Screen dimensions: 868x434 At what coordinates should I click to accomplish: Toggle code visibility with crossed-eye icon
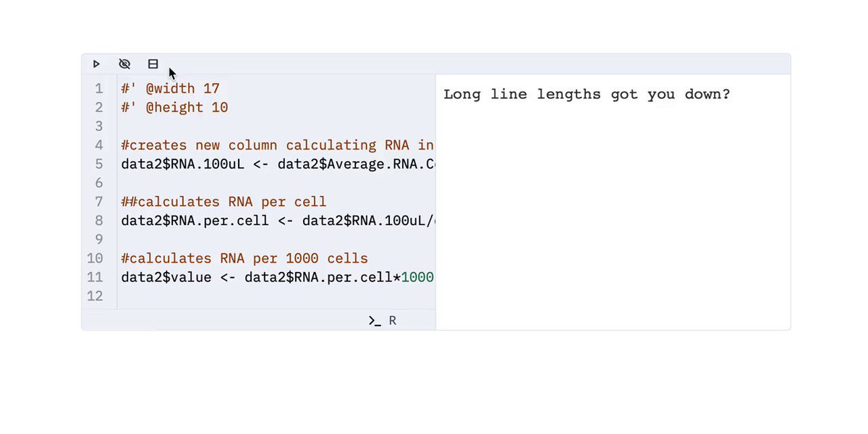[124, 64]
